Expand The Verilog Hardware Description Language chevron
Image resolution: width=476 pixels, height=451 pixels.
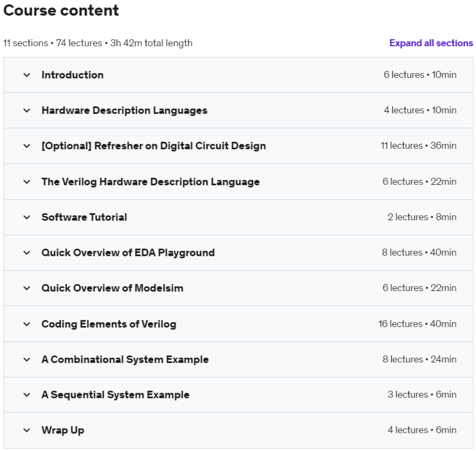pyautogui.click(x=27, y=181)
